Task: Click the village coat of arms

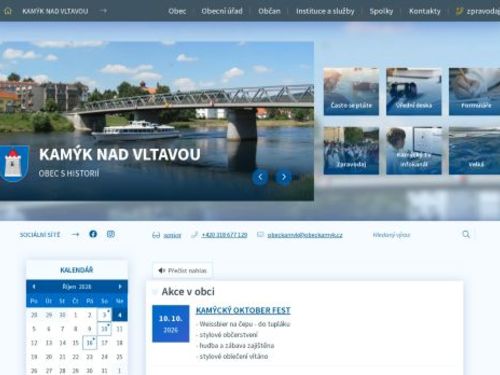Action: pyautogui.click(x=13, y=164)
